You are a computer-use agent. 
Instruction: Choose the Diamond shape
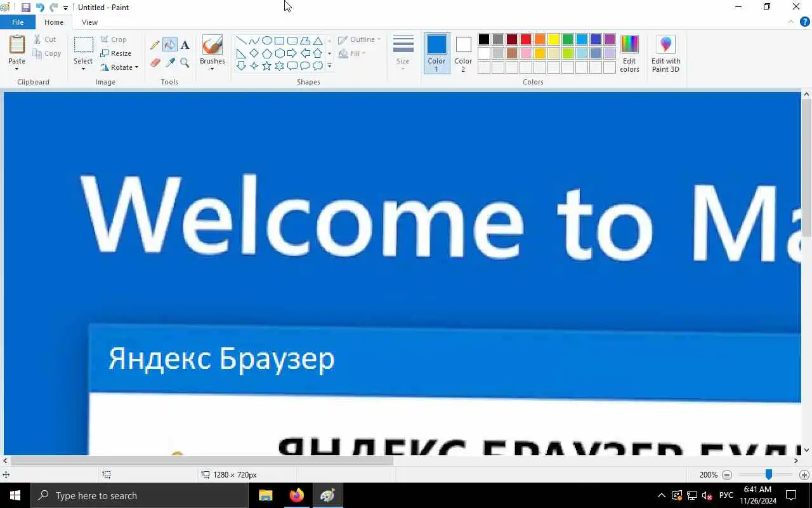[254, 53]
